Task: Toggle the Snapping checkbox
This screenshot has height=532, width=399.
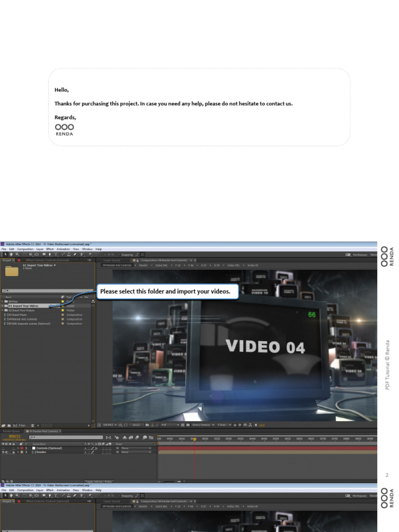Action: tap(118, 255)
